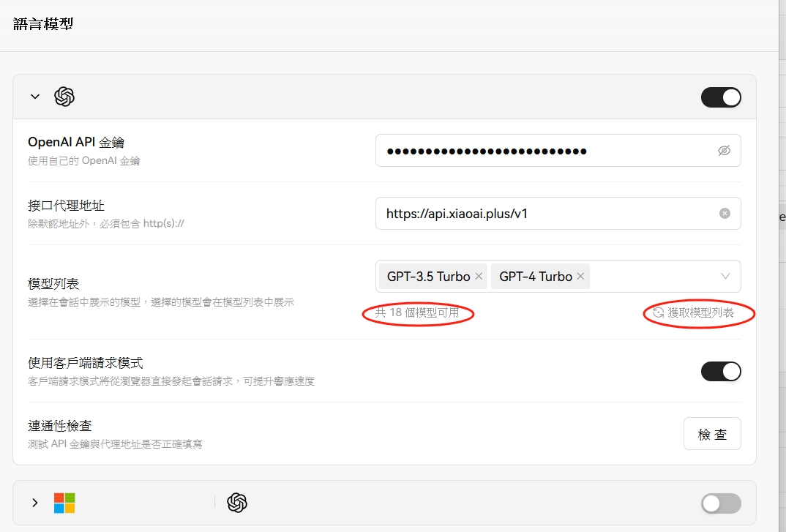Remove the GPT-3.5 Turbo model tag
This screenshot has width=786, height=532.
(x=479, y=277)
